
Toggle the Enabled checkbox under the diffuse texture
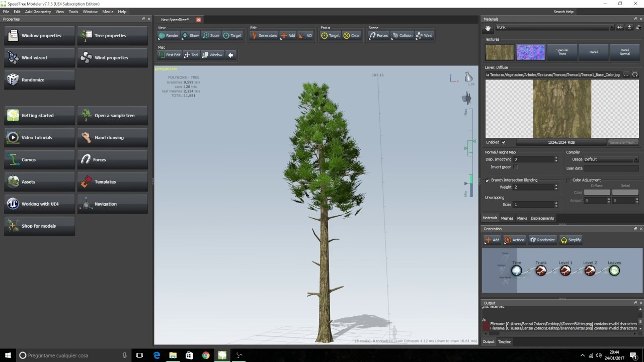click(x=504, y=142)
